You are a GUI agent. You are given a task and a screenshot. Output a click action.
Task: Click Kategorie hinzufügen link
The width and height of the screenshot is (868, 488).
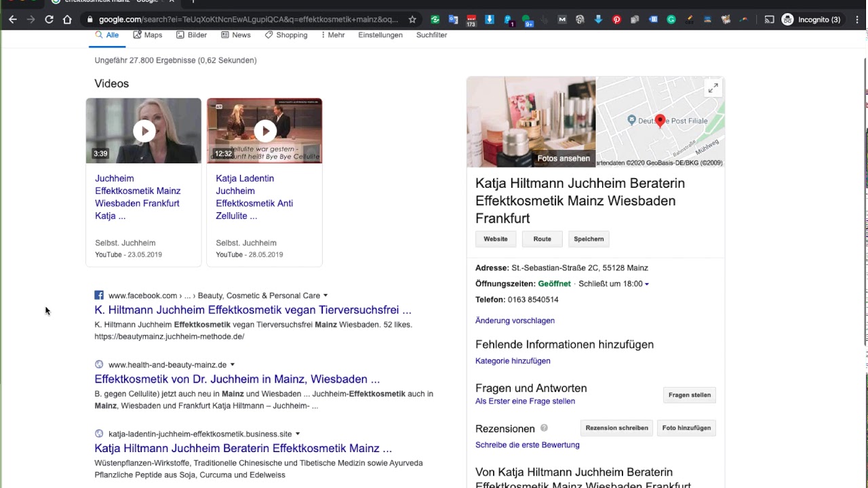(513, 361)
